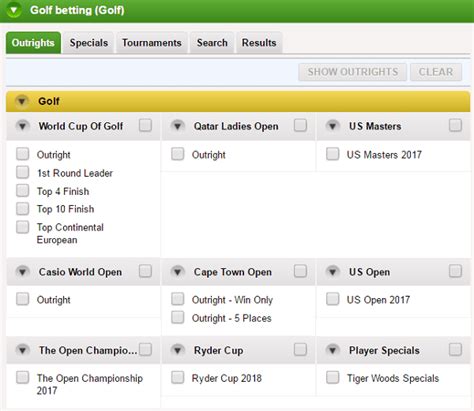The image size is (474, 411).
Task: Click the SHOW OUTRIGHTS button
Action: click(352, 72)
